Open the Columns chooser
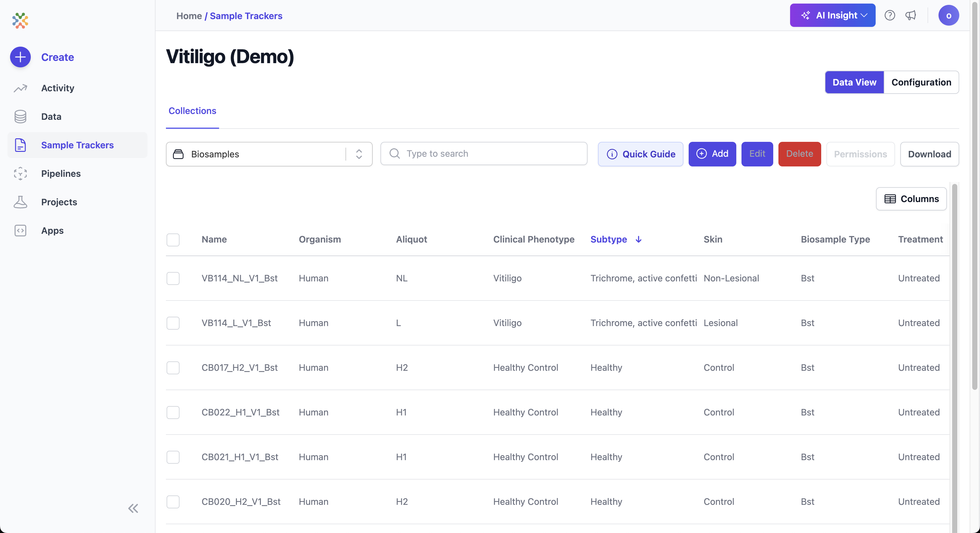The image size is (980, 533). [x=911, y=198]
